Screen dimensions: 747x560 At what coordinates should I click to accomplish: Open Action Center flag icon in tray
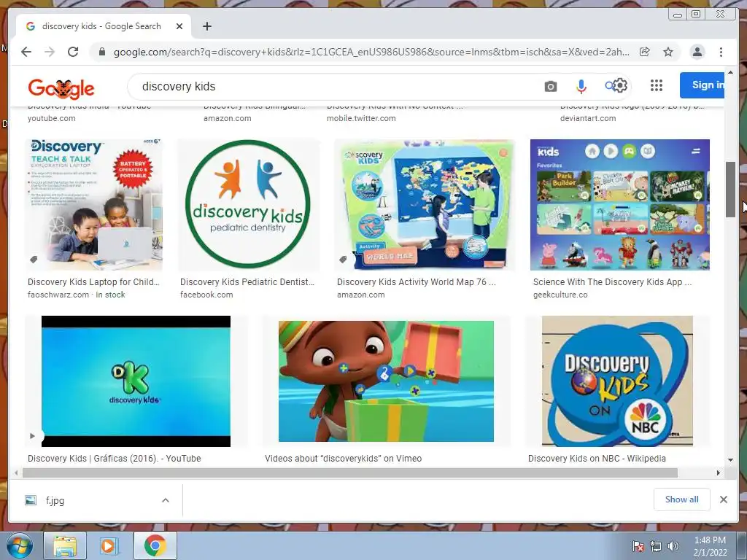pyautogui.click(x=638, y=546)
